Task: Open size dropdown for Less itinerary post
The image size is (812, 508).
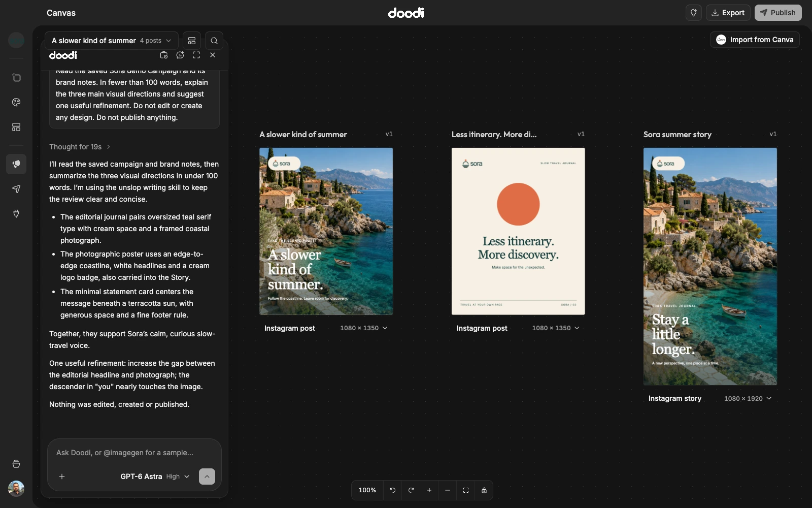Action: click(556, 328)
